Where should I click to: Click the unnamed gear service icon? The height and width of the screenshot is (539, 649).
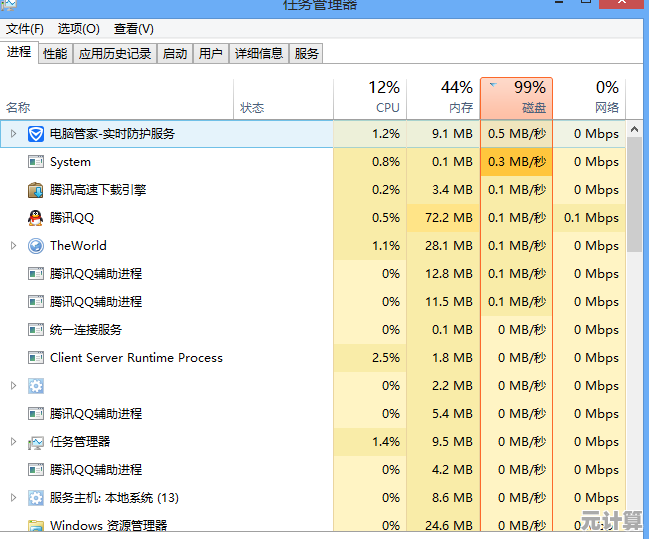click(x=36, y=386)
